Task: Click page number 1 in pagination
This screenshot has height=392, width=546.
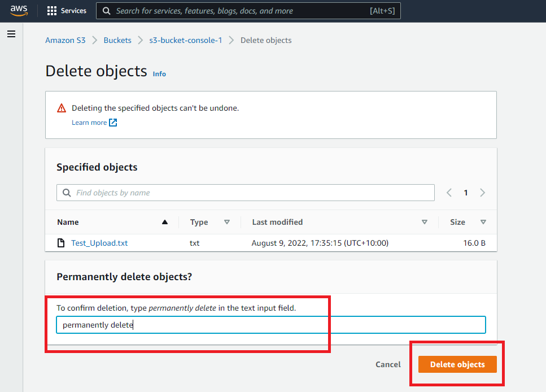Action: coord(466,193)
